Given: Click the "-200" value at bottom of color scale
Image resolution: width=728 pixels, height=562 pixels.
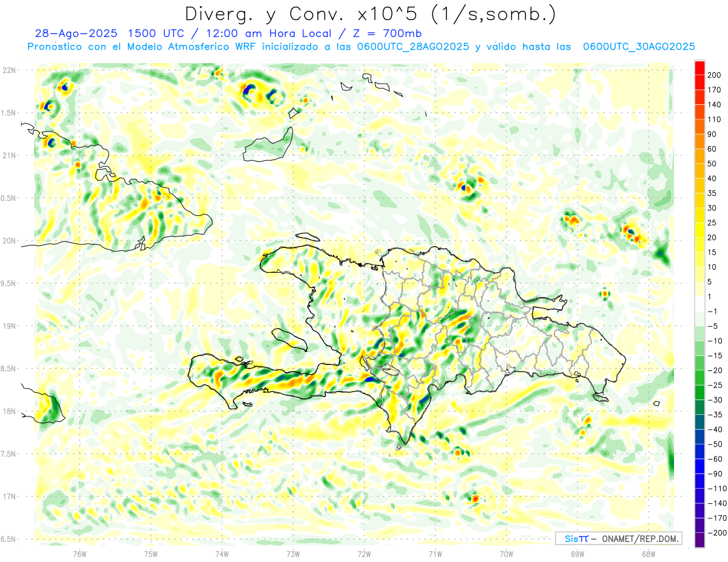Looking at the screenshot, I should coord(718,532).
